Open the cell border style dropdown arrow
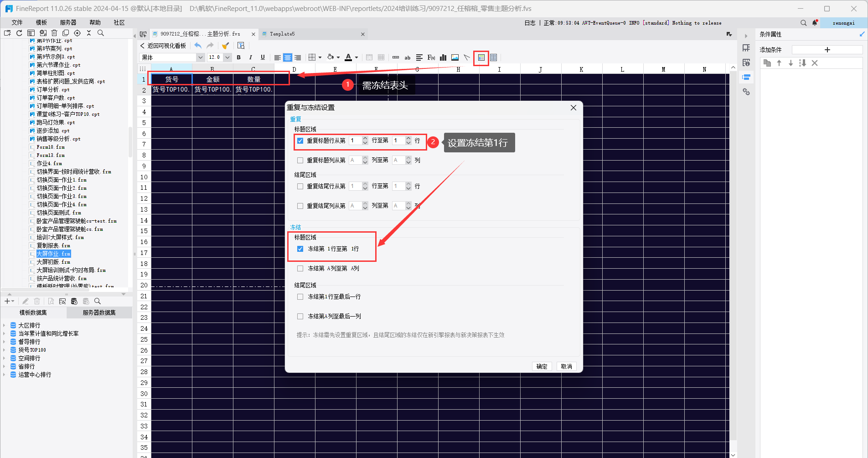This screenshot has height=458, width=868. 320,57
